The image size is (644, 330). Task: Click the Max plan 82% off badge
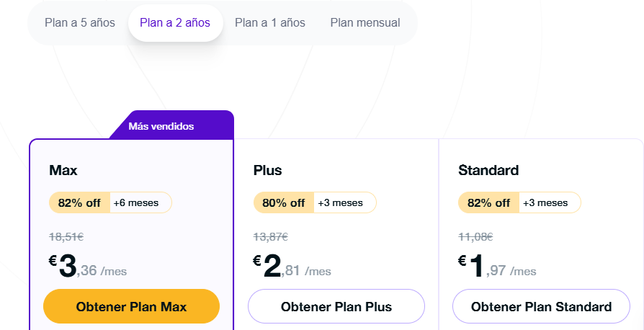pyautogui.click(x=80, y=202)
